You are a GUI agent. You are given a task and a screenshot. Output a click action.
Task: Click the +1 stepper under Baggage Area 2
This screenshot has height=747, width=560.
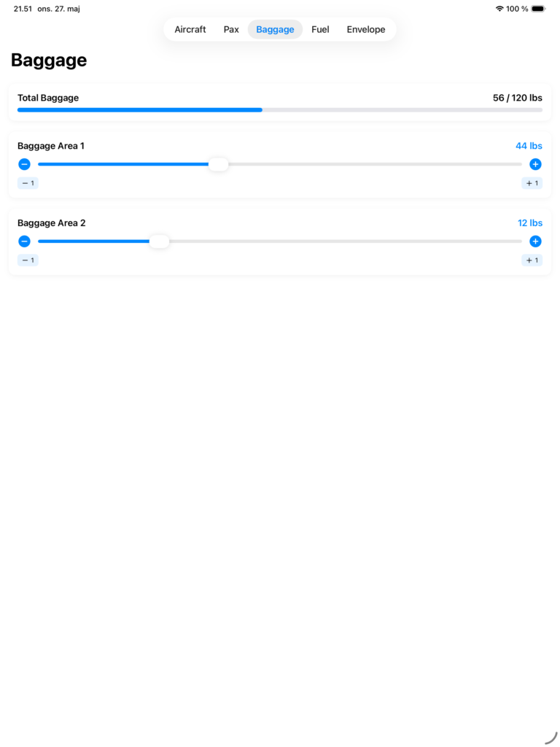click(x=532, y=260)
